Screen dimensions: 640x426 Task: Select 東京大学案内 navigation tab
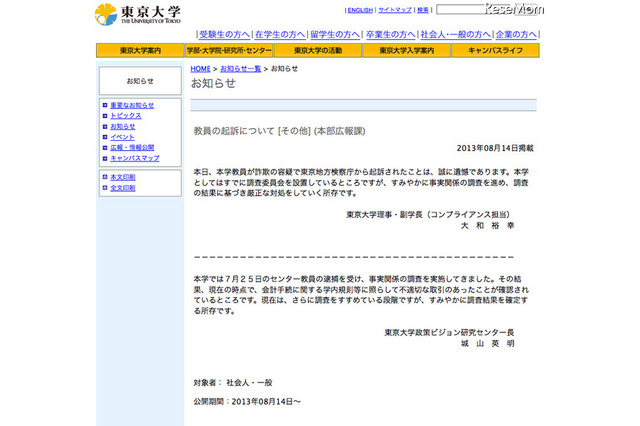pos(140,51)
